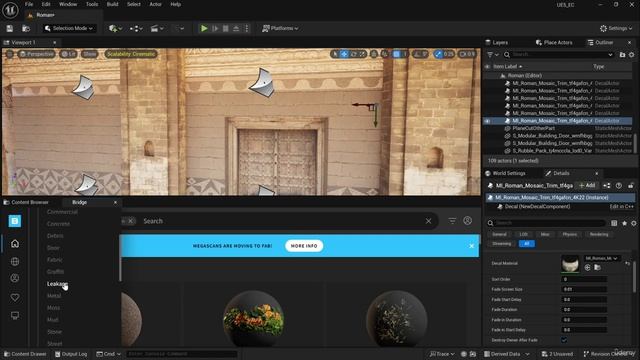Toggle visibility eye of the selected DecalActor row
The height and width of the screenshot is (360, 640).
pos(487,121)
